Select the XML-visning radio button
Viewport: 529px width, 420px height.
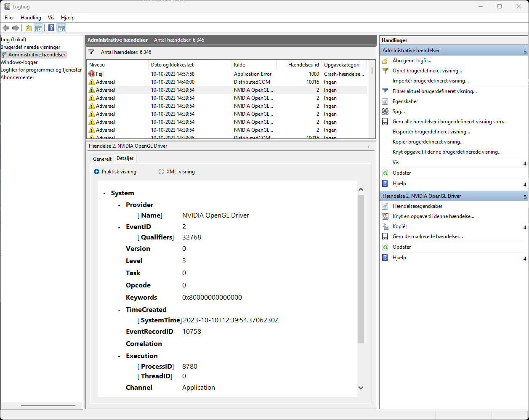[x=161, y=172]
